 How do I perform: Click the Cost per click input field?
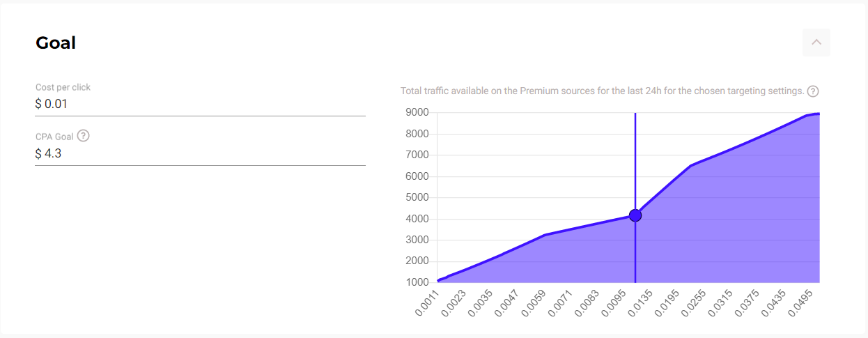pos(200,105)
